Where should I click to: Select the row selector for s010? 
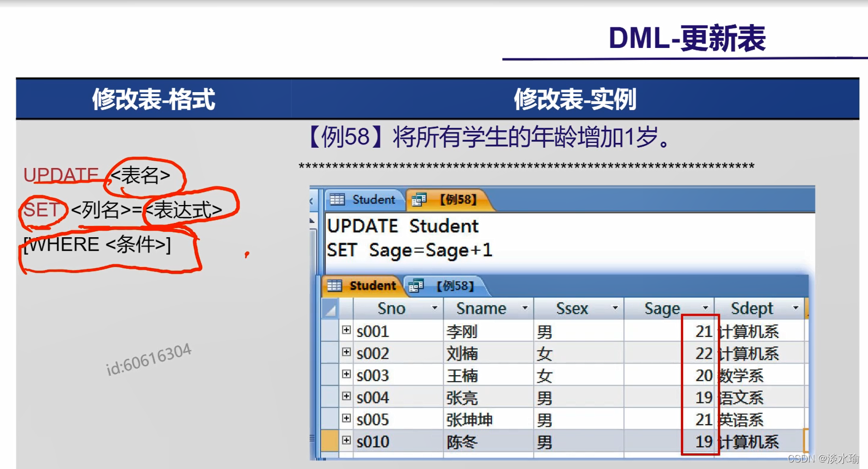pos(330,441)
